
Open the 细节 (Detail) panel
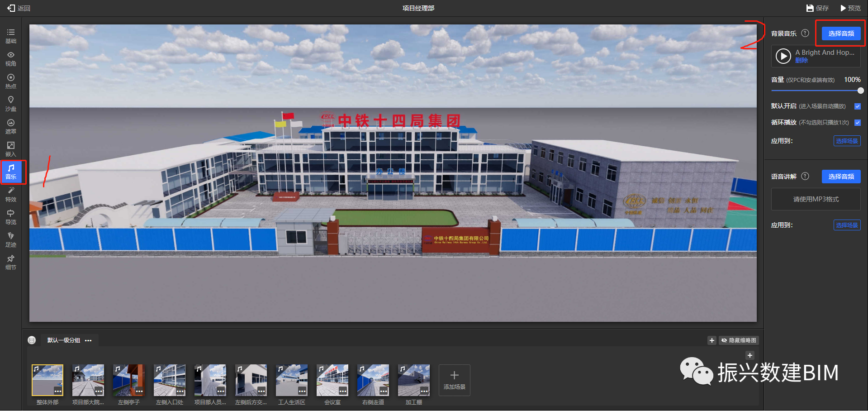pyautogui.click(x=11, y=263)
